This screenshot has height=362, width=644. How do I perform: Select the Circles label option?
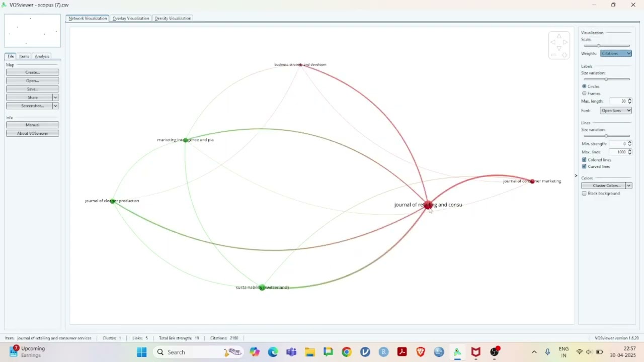(x=584, y=86)
